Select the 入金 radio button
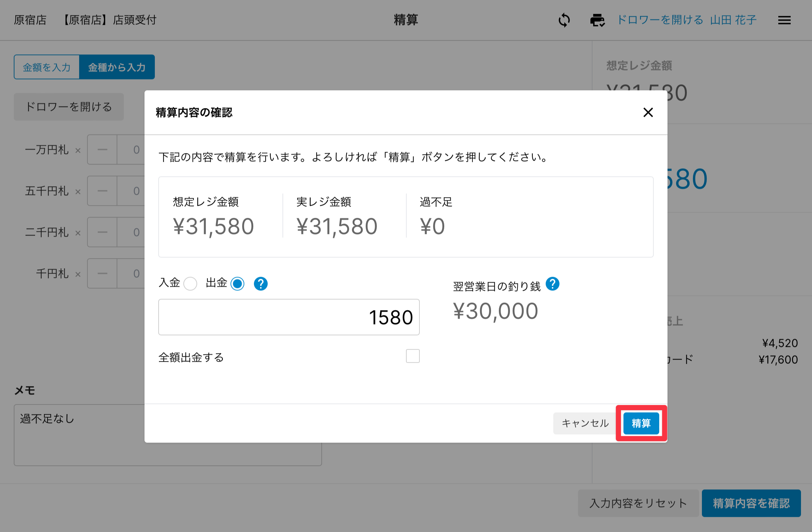Screen dimensions: 812x532 click(x=190, y=284)
